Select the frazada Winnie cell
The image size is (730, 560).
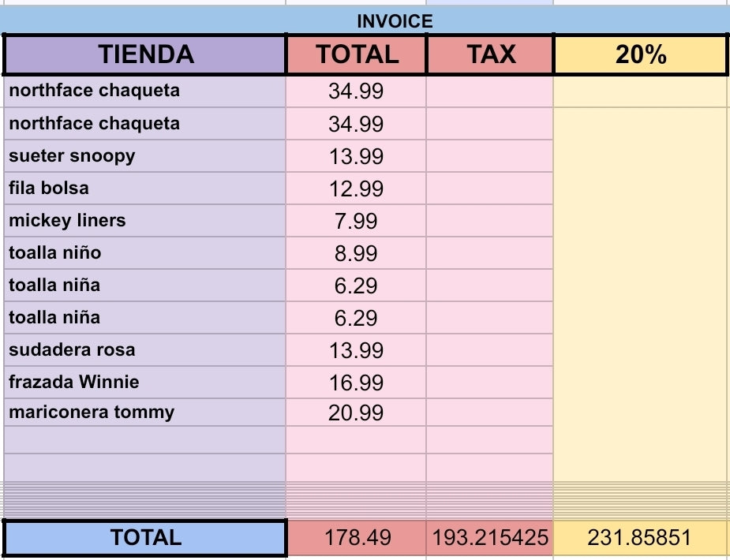point(145,383)
